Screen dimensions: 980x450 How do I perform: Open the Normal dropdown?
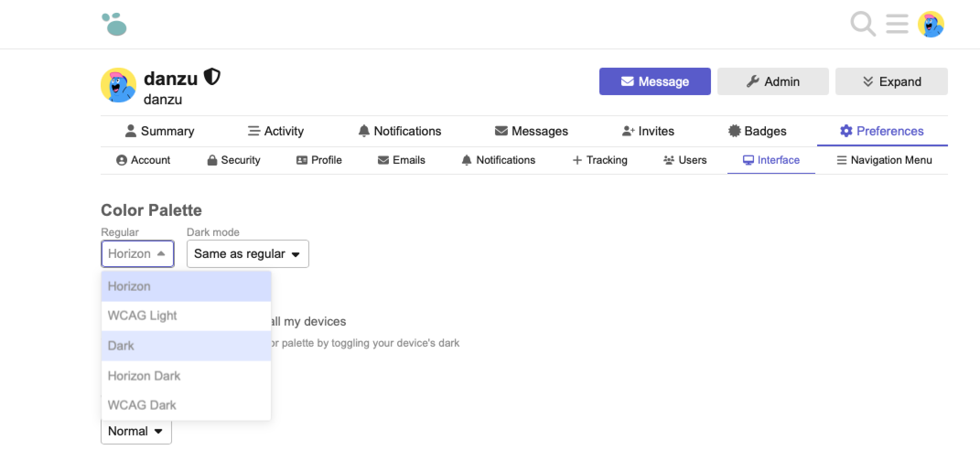point(136,431)
